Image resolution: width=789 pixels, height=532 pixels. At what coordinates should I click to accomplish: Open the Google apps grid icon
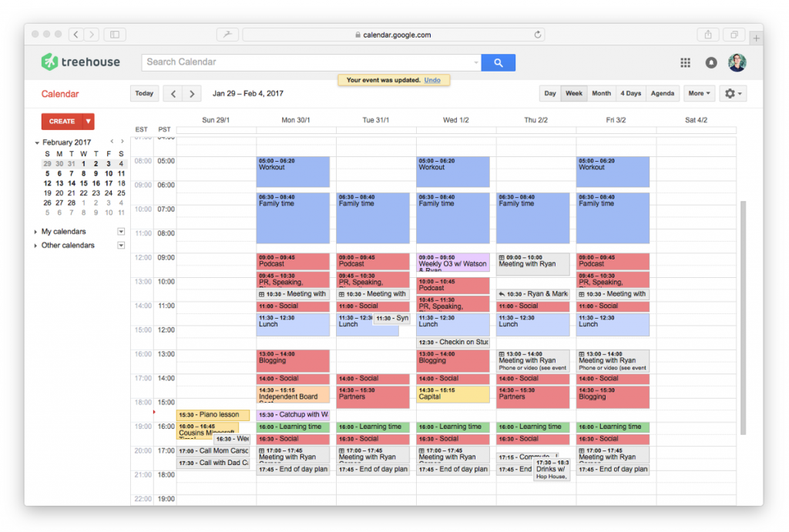[685, 63]
